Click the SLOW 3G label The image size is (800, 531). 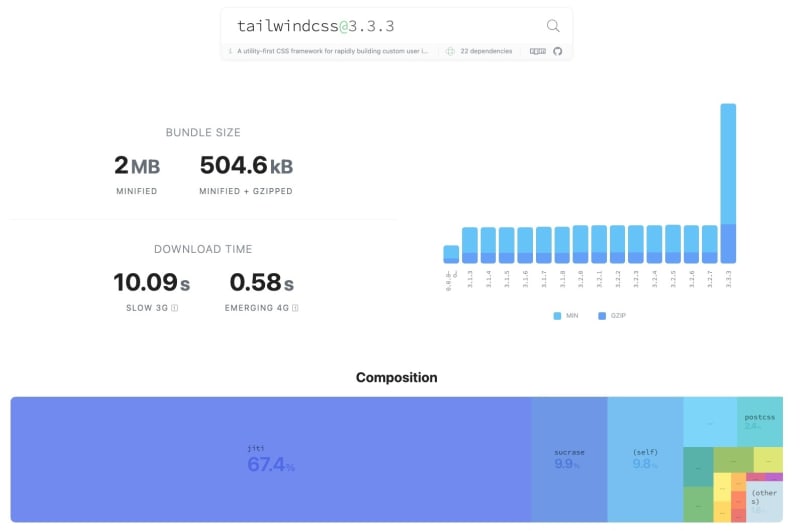pos(147,308)
